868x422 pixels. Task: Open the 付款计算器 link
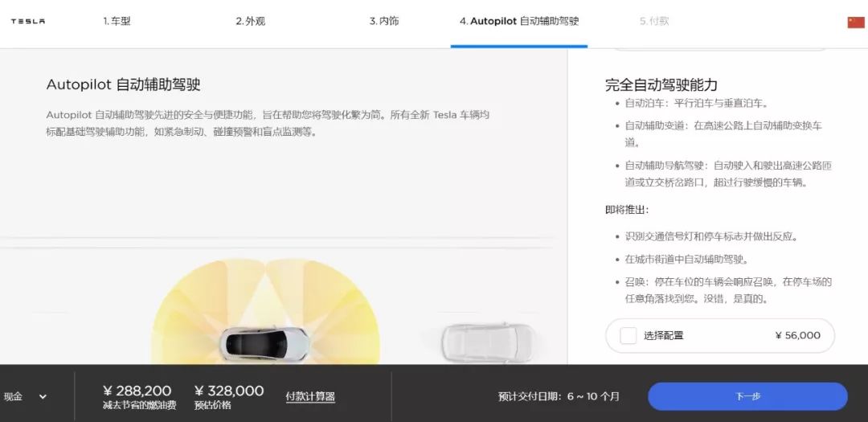click(x=310, y=396)
